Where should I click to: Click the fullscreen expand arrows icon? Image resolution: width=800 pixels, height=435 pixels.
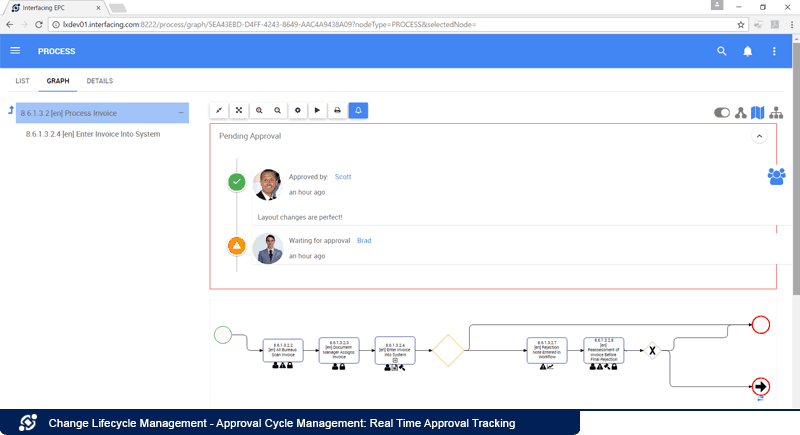coord(239,111)
